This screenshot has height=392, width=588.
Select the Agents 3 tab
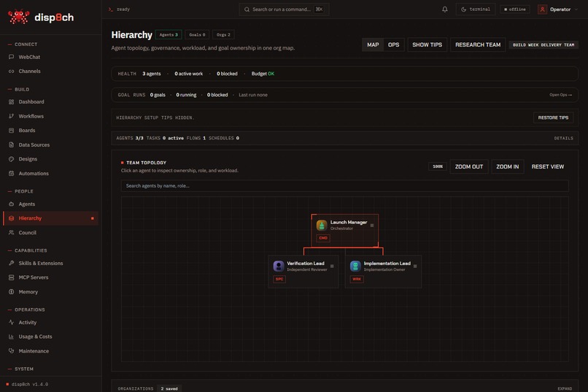(169, 34)
